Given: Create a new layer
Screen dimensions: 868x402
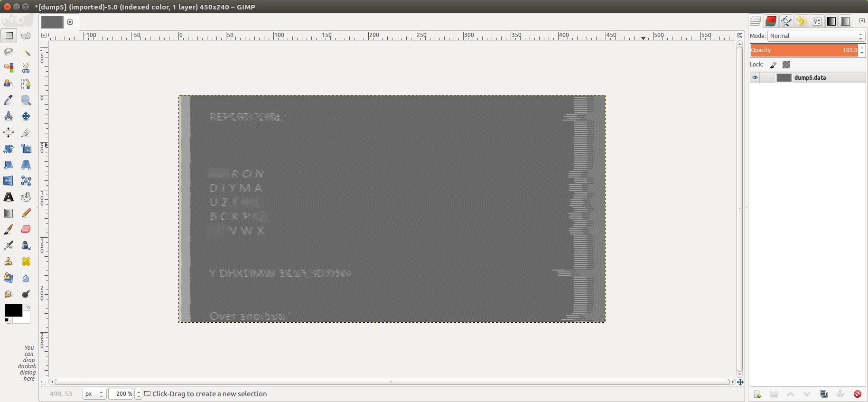Looking at the screenshot, I should click(757, 394).
